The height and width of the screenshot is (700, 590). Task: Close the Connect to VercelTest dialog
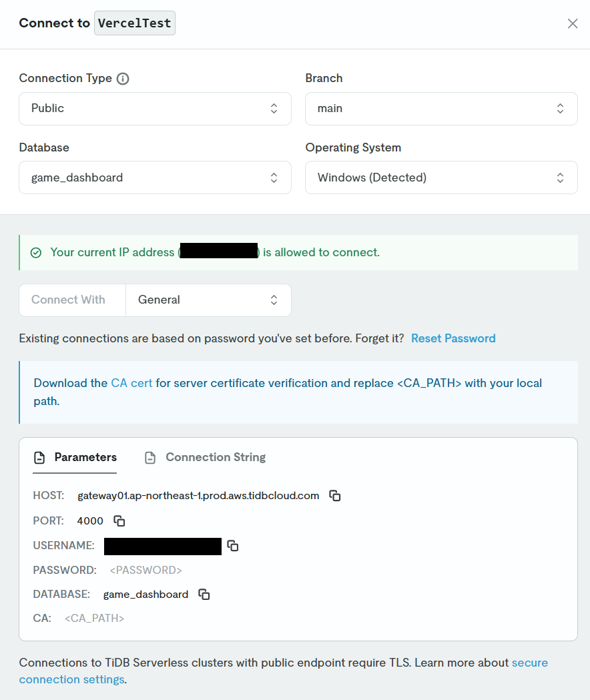click(x=572, y=23)
